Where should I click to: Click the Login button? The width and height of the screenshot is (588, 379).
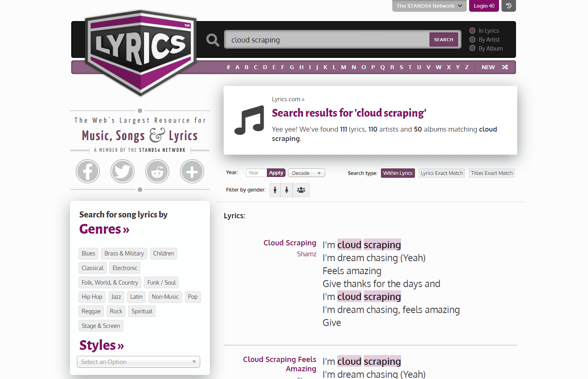tap(484, 6)
